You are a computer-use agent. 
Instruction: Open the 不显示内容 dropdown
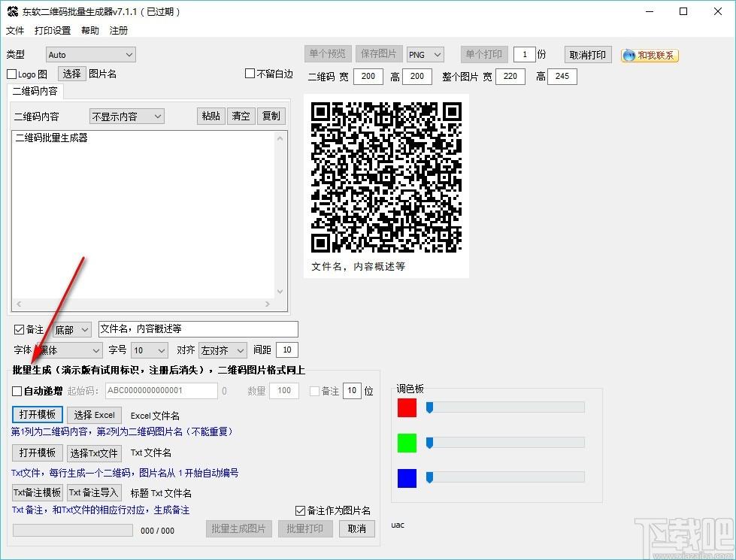point(127,116)
